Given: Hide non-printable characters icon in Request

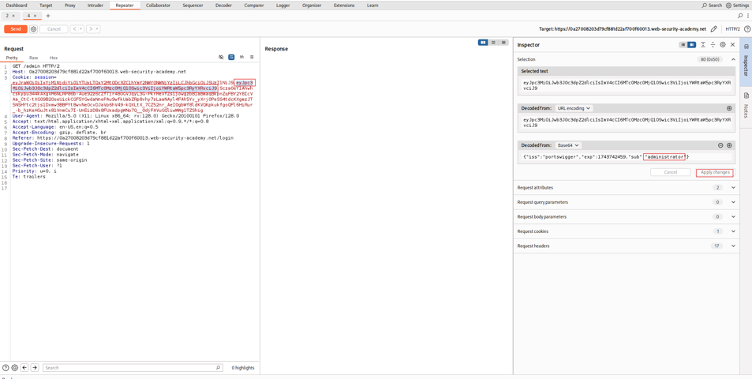Looking at the screenshot, I should [x=221, y=57].
